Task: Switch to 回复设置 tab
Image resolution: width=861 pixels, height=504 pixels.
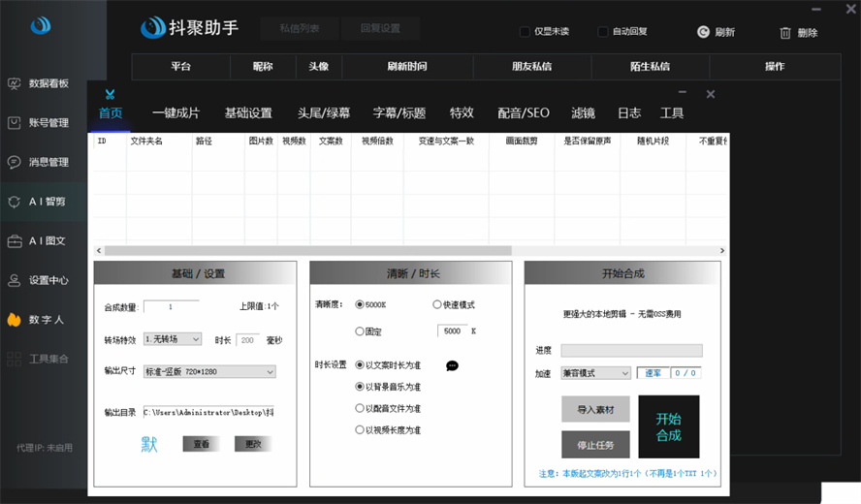Action: (x=380, y=28)
